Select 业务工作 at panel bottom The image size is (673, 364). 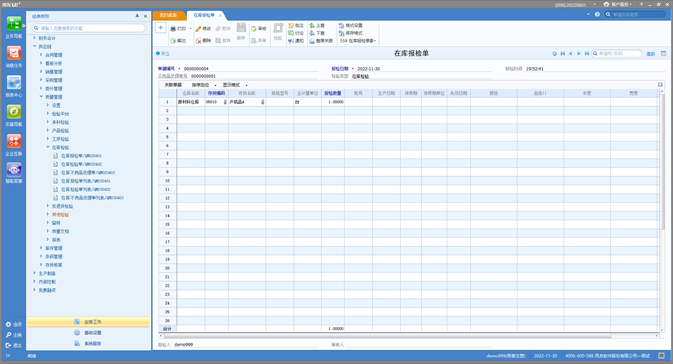coord(88,322)
